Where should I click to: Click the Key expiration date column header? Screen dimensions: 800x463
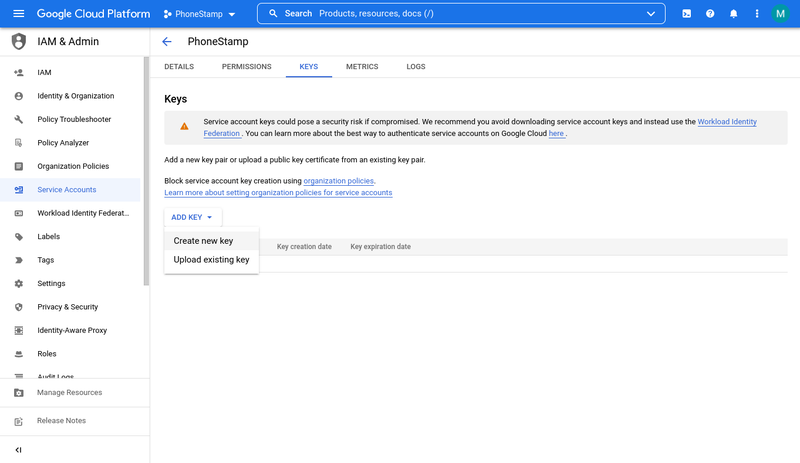point(381,247)
